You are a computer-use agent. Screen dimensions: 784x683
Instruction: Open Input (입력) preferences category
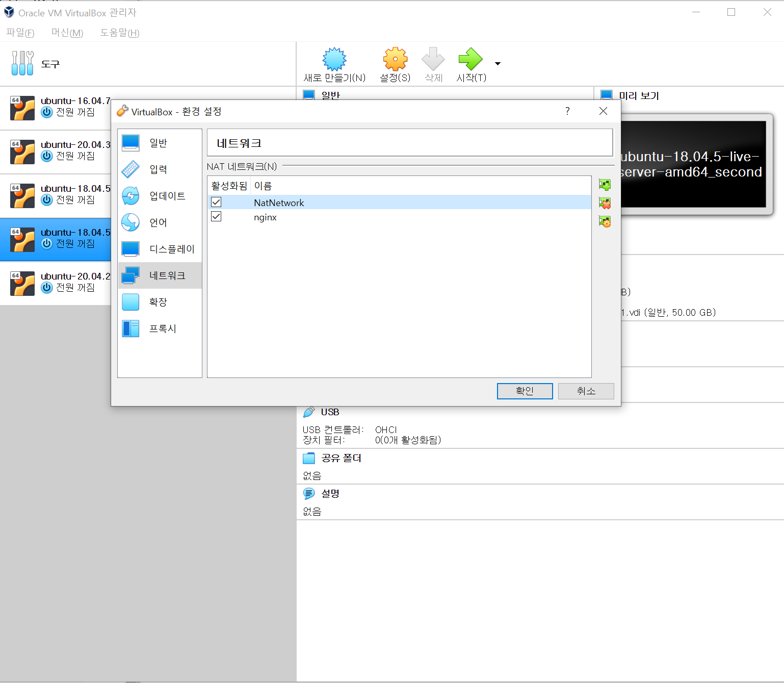pyautogui.click(x=160, y=169)
